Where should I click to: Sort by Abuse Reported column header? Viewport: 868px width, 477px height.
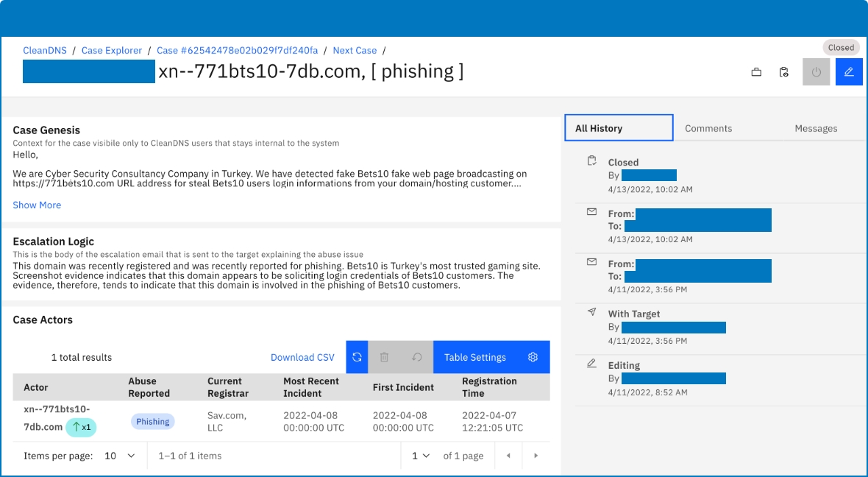(x=149, y=387)
